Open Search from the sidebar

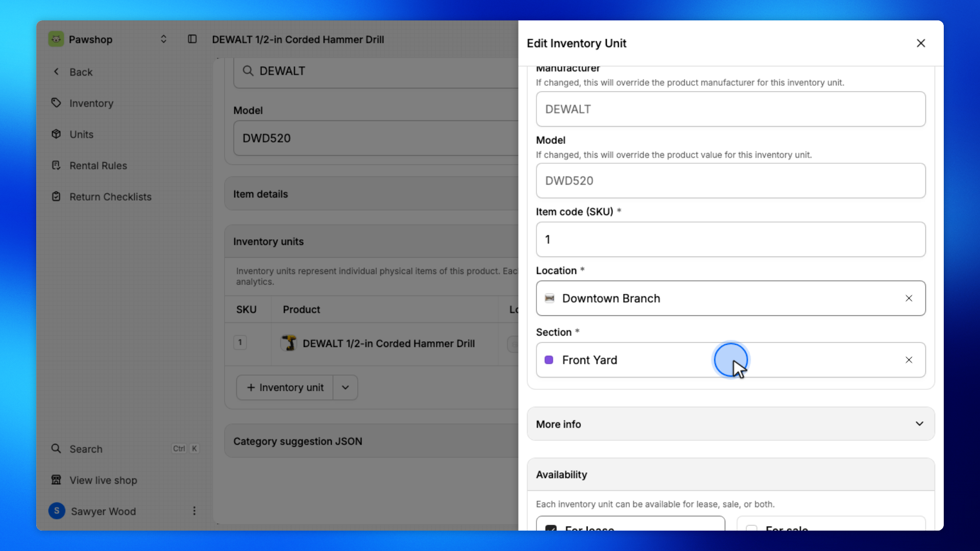(86, 449)
